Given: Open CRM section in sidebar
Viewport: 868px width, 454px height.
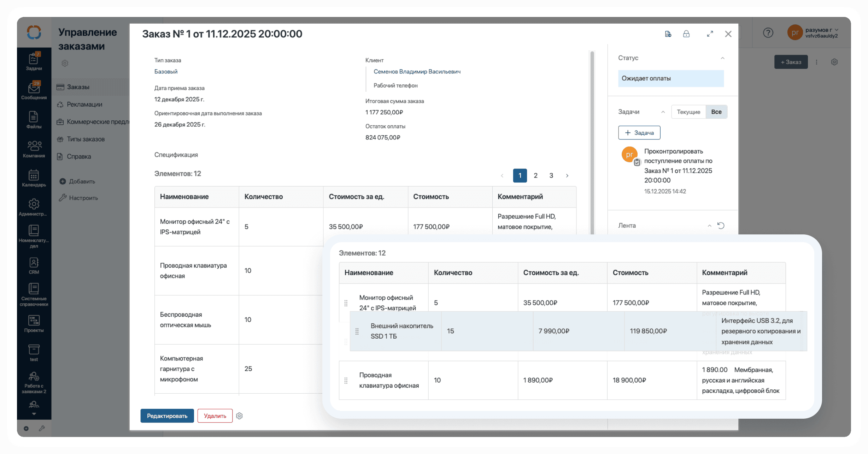Looking at the screenshot, I should click(34, 266).
